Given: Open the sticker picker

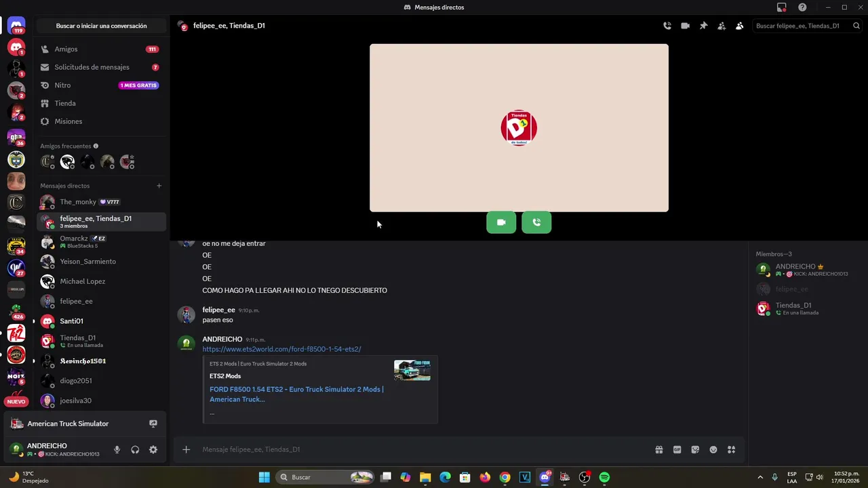Looking at the screenshot, I should [x=695, y=449].
